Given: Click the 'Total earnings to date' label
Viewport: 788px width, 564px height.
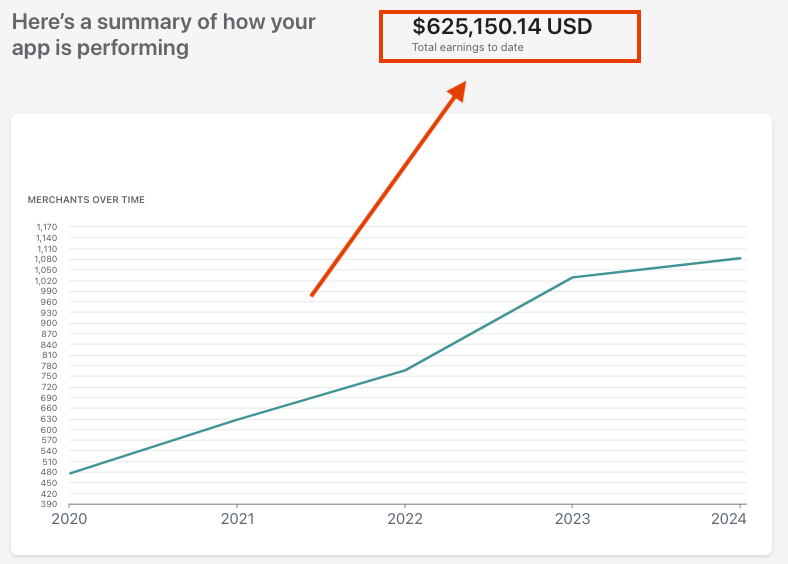Looking at the screenshot, I should point(467,47).
